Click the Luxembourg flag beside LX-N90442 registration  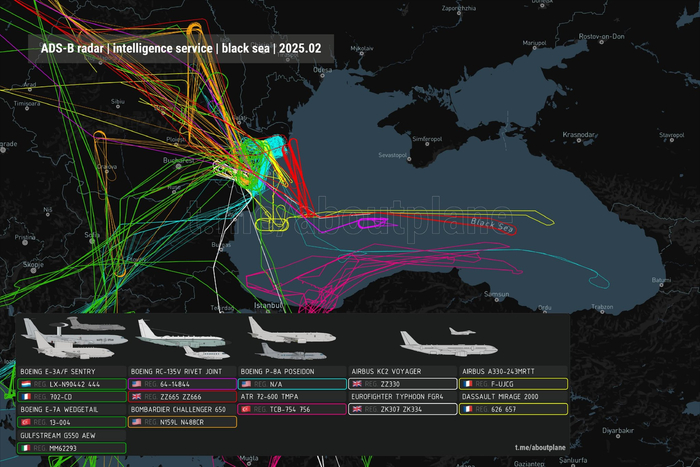[x=26, y=384]
